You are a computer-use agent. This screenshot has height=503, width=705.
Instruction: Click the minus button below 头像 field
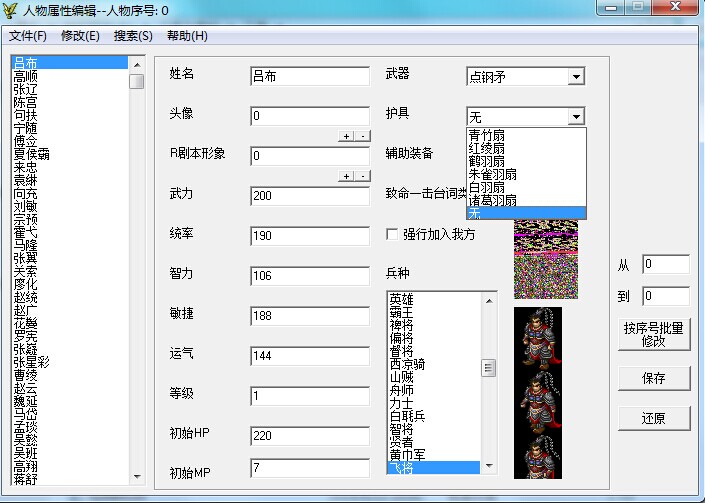[362, 136]
